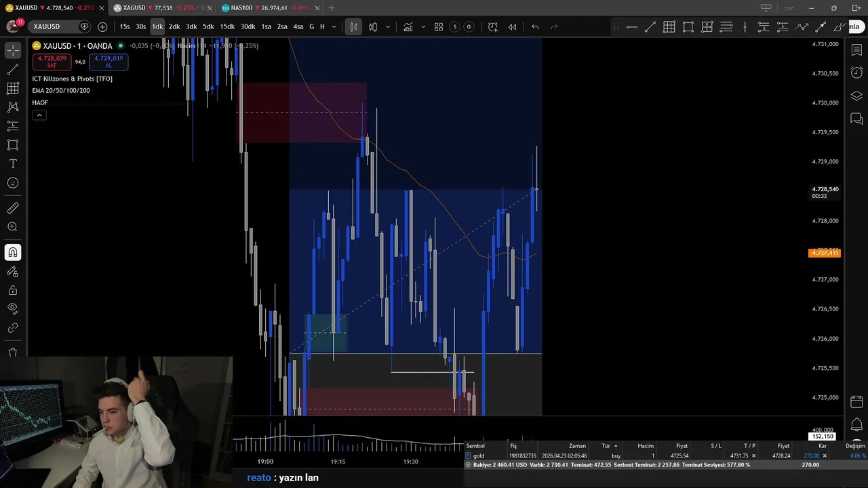The image size is (868, 488).
Task: Expand the time interval dropdown
Action: pos(333,26)
